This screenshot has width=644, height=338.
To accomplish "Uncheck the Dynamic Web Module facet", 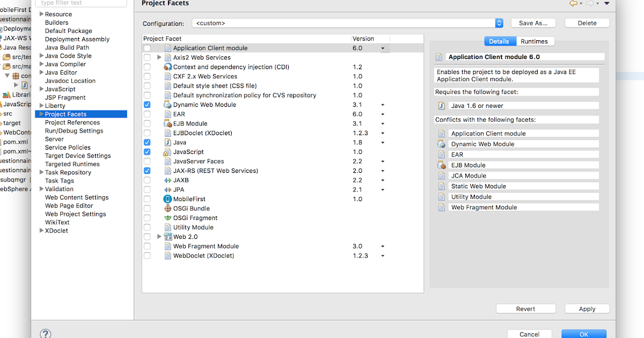I will [147, 104].
